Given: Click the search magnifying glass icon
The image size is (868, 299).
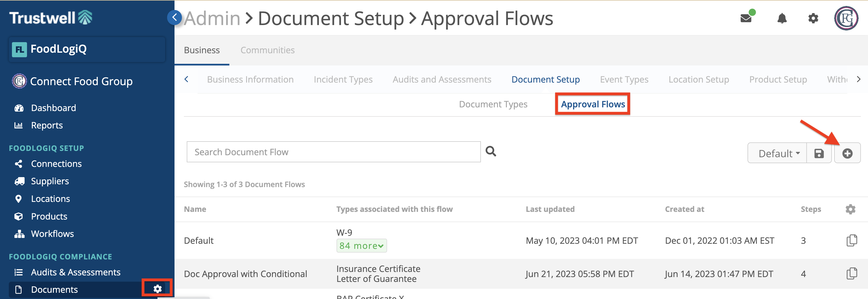Looking at the screenshot, I should [x=491, y=151].
